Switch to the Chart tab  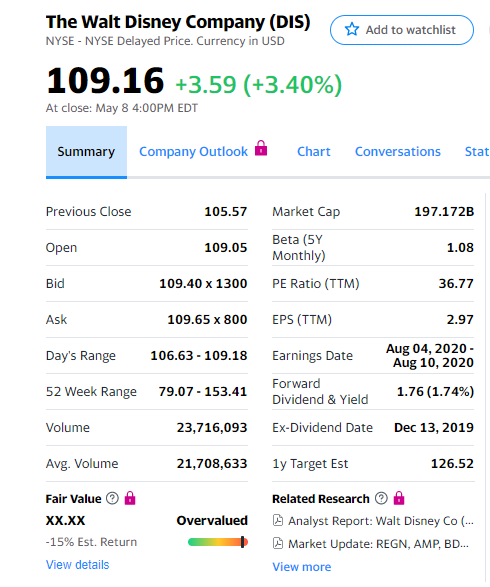point(314,152)
